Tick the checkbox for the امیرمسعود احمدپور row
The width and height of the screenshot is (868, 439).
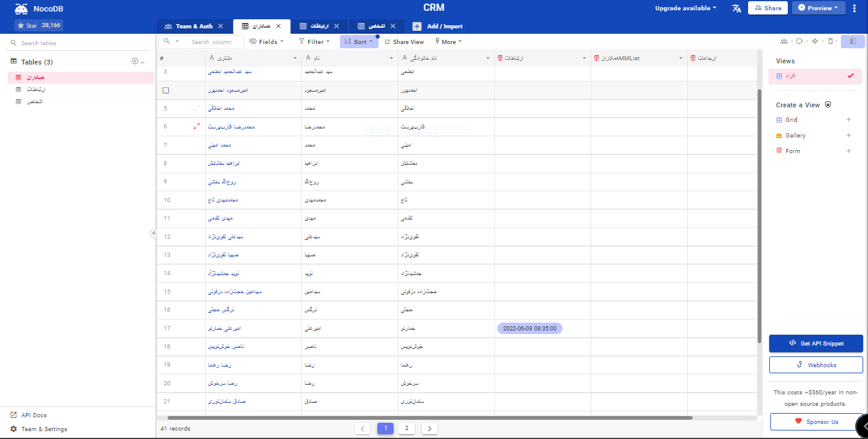(166, 90)
